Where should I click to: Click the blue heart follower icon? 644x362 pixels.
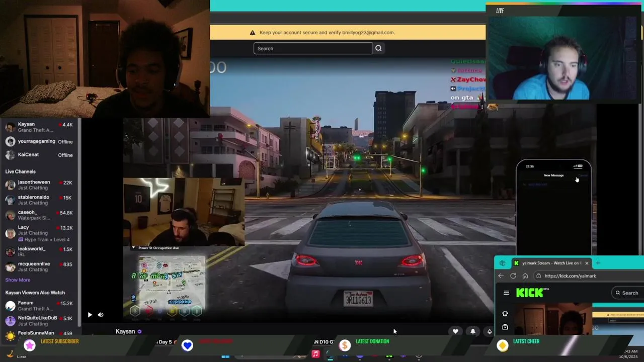(187, 345)
